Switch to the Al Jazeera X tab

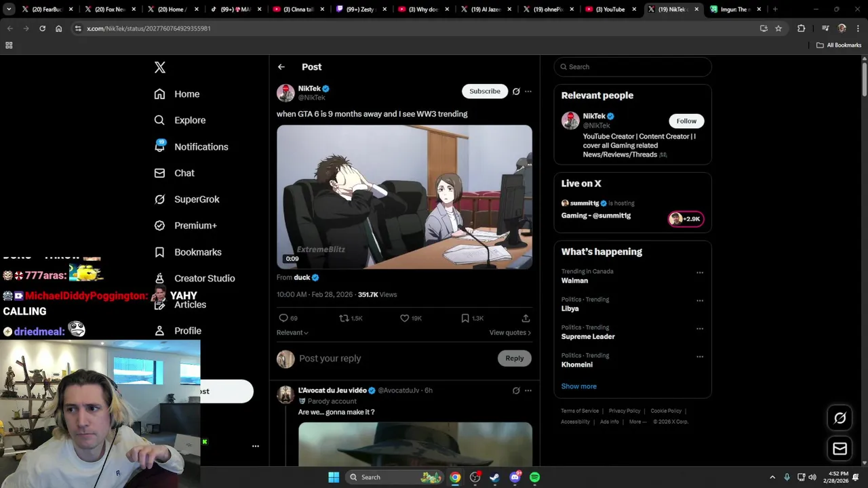click(x=485, y=9)
